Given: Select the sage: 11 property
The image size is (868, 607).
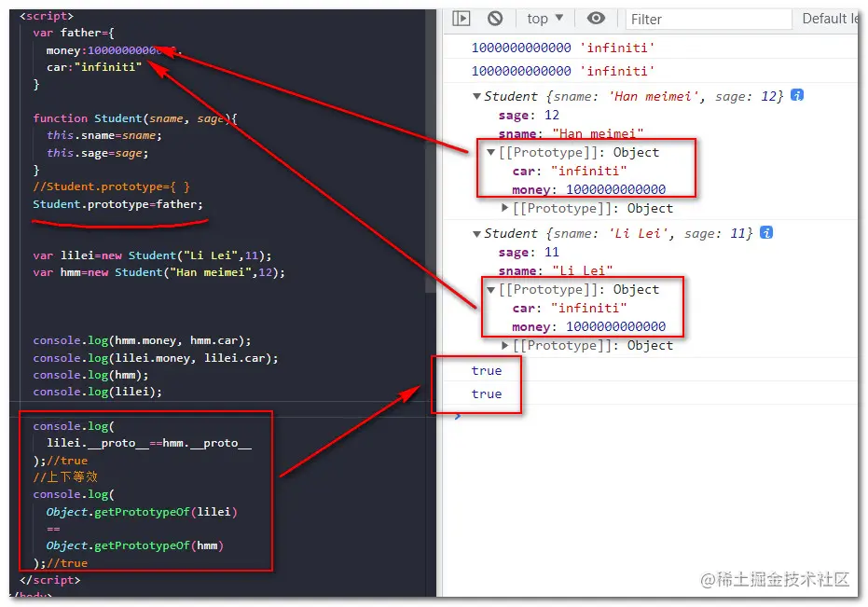Looking at the screenshot, I should (x=529, y=253).
